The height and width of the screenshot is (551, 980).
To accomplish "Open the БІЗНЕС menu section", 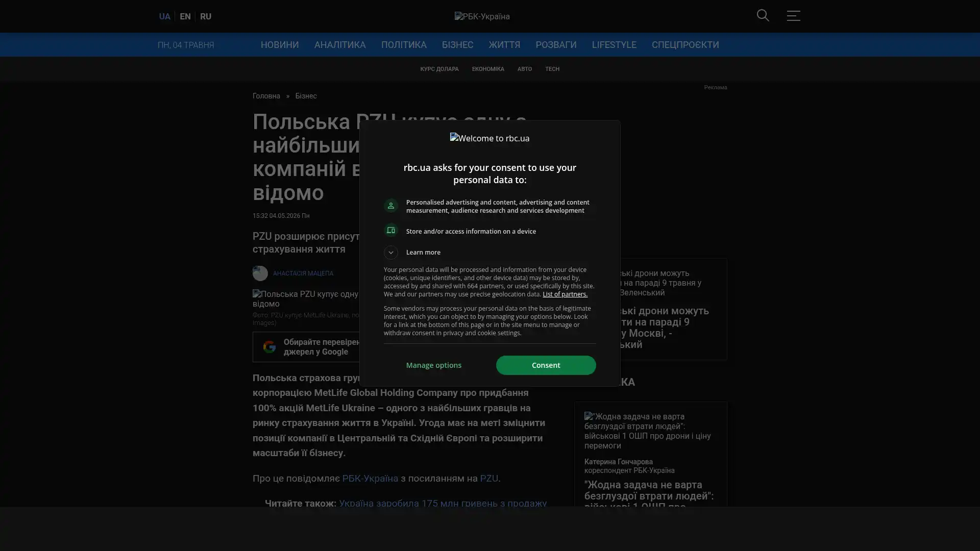I will click(x=457, y=45).
